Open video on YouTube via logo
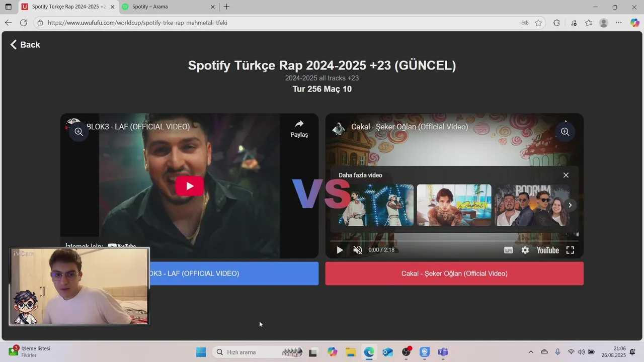Viewport: 644px width, 362px height. pyautogui.click(x=548, y=250)
